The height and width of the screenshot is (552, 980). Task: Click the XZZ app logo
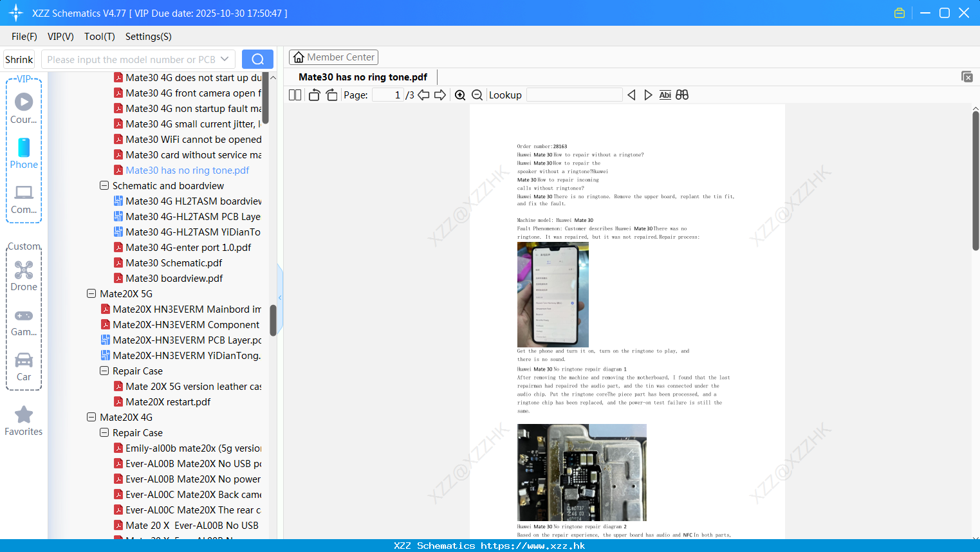click(x=15, y=13)
